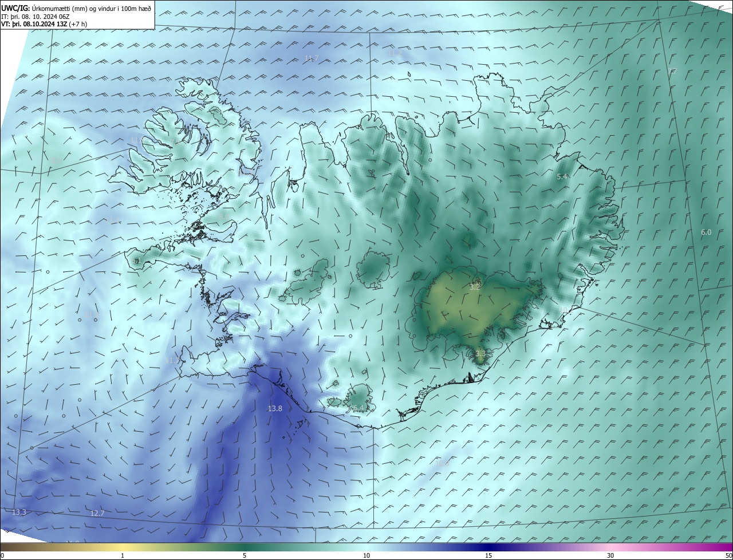
Task: Click the 5.4 value label on the map
Action: [562, 176]
